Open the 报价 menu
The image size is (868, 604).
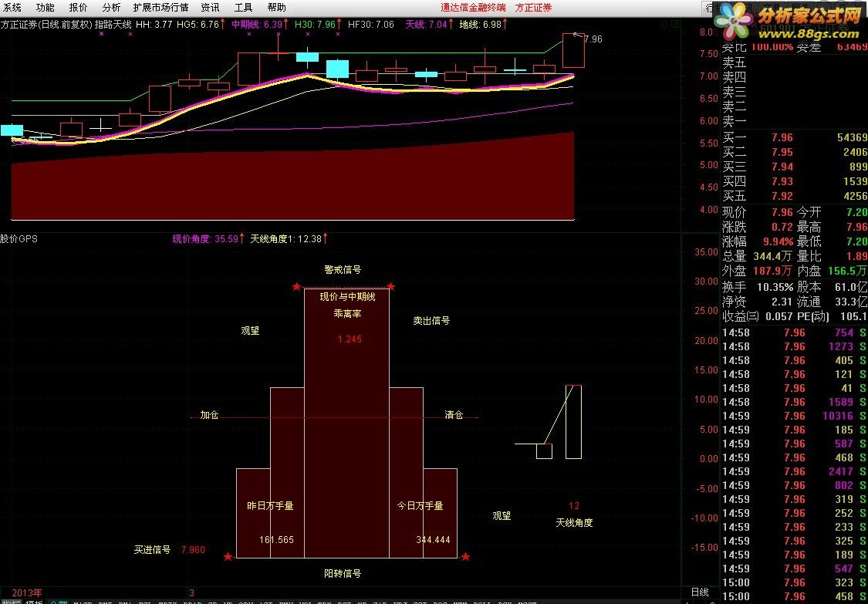click(x=78, y=7)
